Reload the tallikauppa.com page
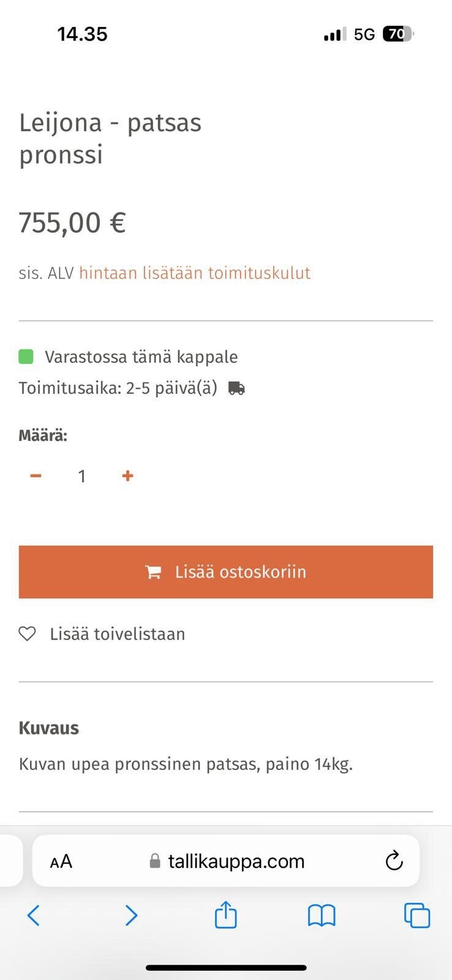Image resolution: width=452 pixels, height=980 pixels. click(394, 861)
